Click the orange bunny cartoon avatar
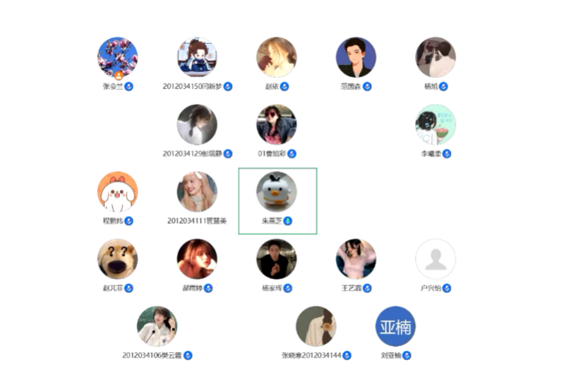Viewport: 588px width, 387px height. click(118, 192)
